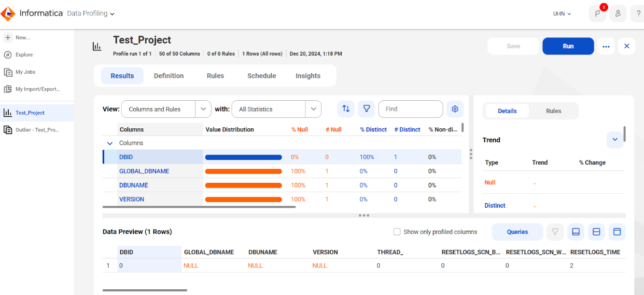The image size is (644, 295).
Task: Click the NULL value under GLOBAL_DBNAME preview
Action: [x=191, y=265]
